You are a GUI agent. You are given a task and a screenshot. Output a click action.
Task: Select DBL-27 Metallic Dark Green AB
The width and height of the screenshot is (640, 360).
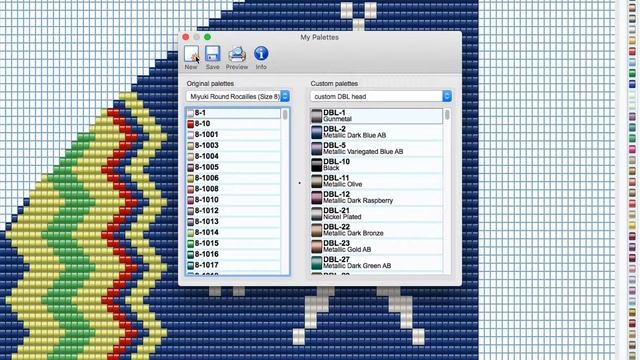(x=376, y=263)
